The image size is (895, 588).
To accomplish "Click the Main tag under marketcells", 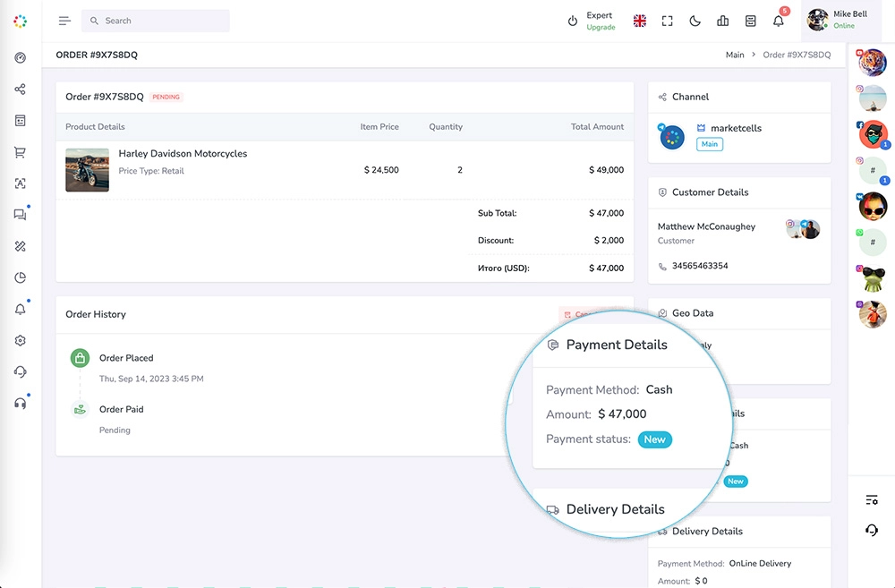I will pyautogui.click(x=710, y=144).
